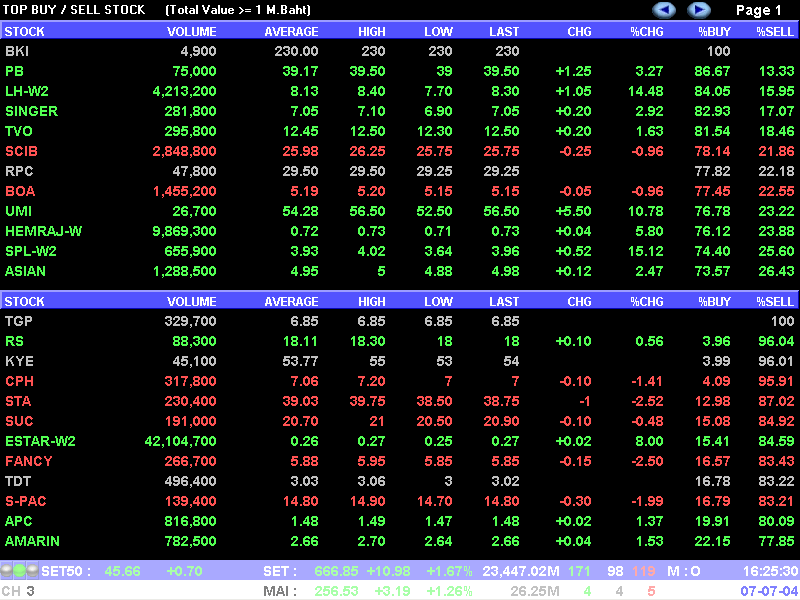Click the SET index value 666.85
Image resolution: width=800 pixels, height=600 pixels.
click(x=337, y=571)
